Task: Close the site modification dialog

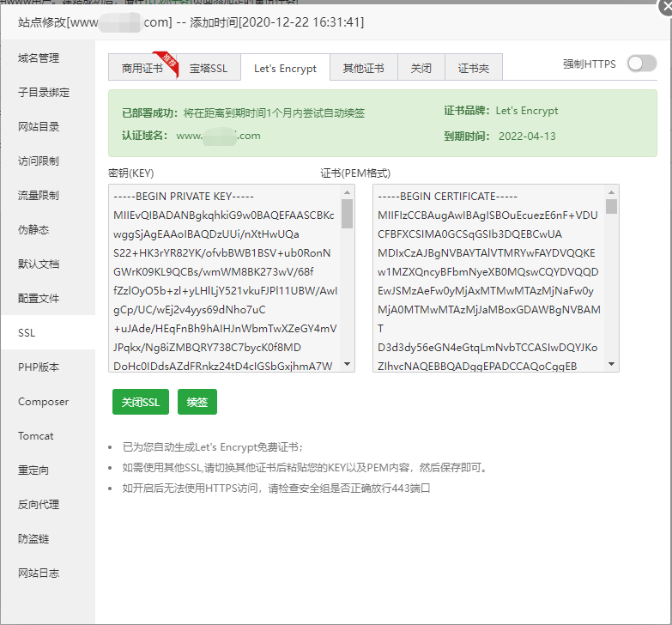Action: point(666,8)
